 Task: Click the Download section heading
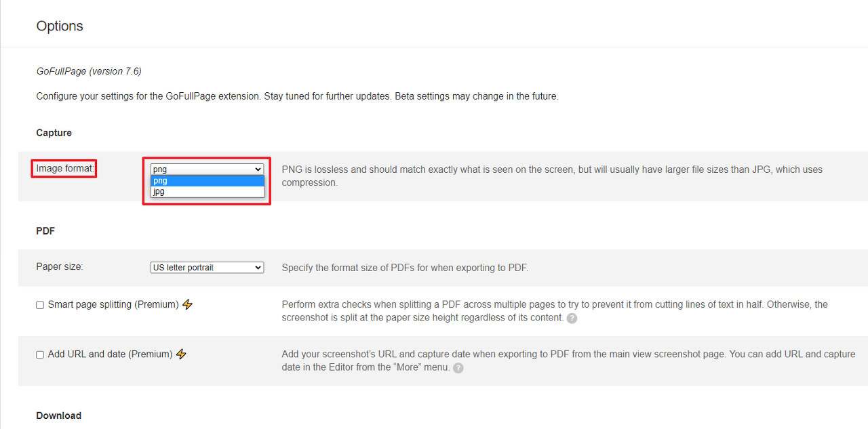(x=59, y=415)
